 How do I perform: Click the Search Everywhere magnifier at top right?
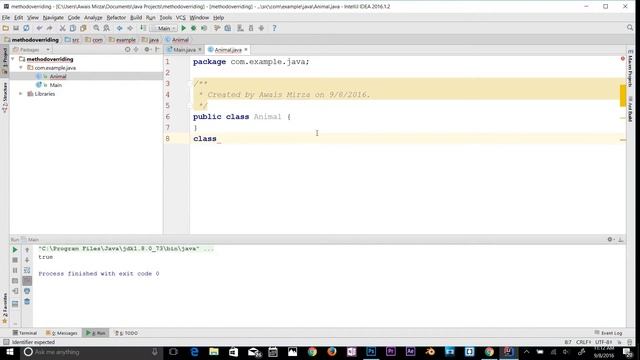point(630,28)
